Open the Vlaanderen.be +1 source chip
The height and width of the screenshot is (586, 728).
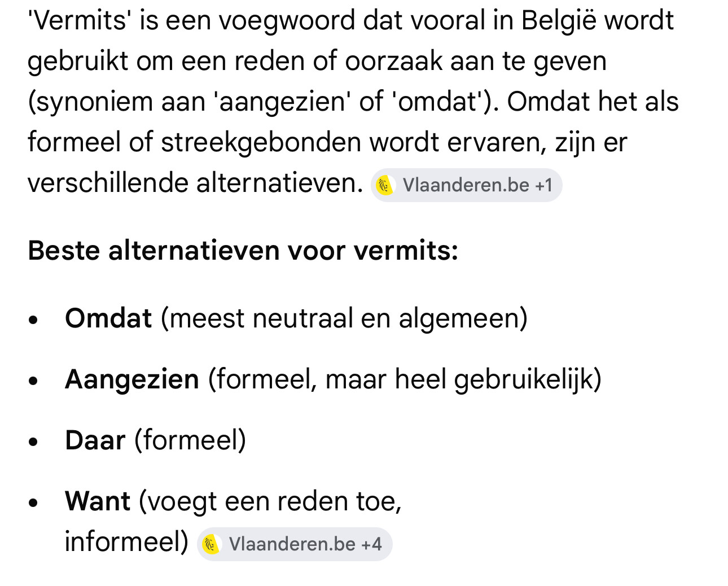click(x=466, y=185)
